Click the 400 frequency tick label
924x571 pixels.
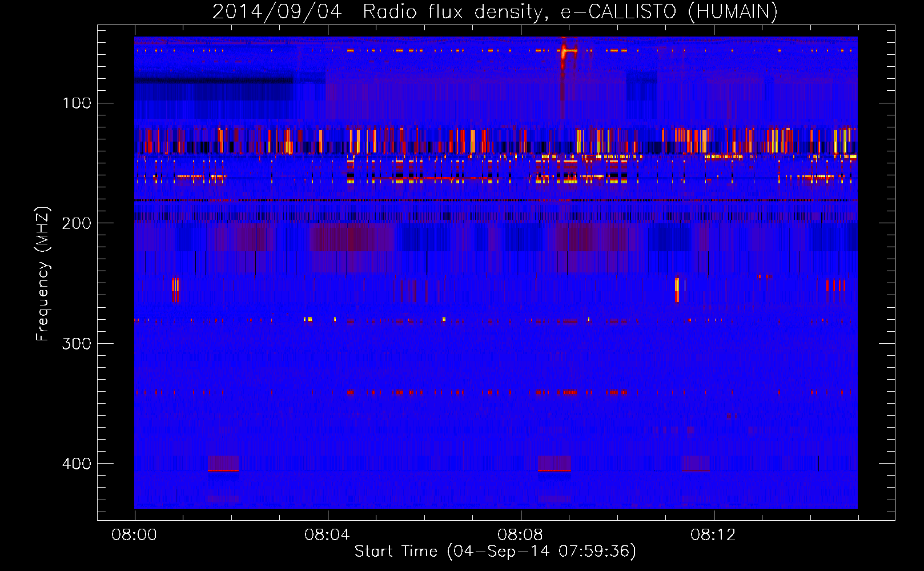pyautogui.click(x=77, y=464)
